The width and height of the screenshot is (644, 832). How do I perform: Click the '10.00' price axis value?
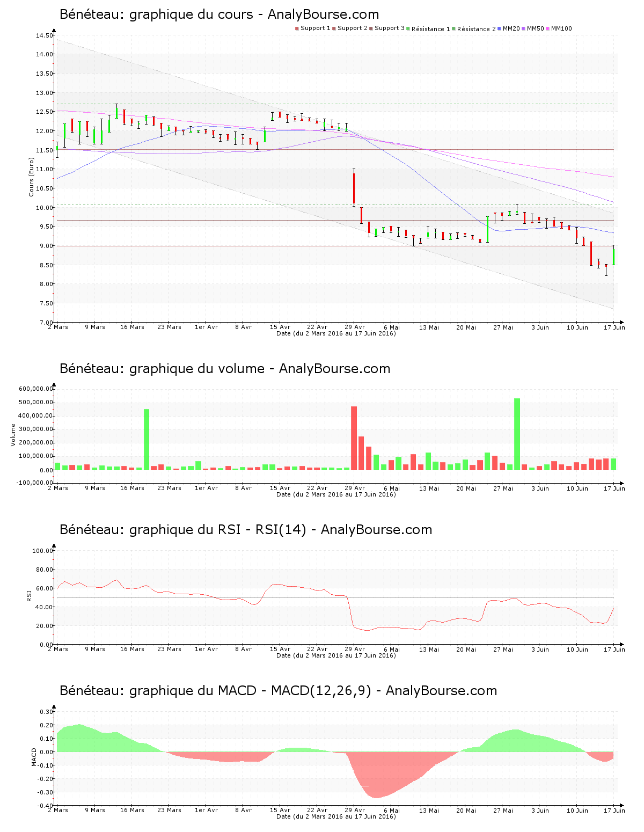pyautogui.click(x=45, y=208)
